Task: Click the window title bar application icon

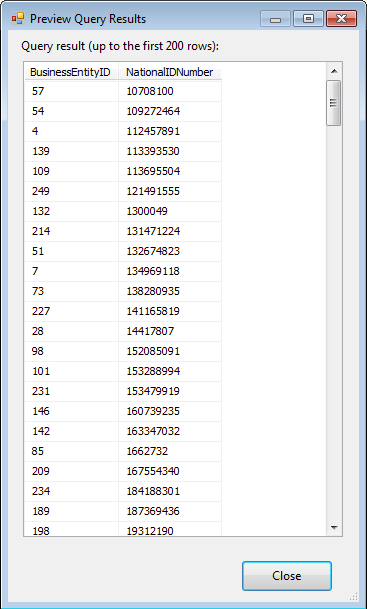Action: coord(17,18)
